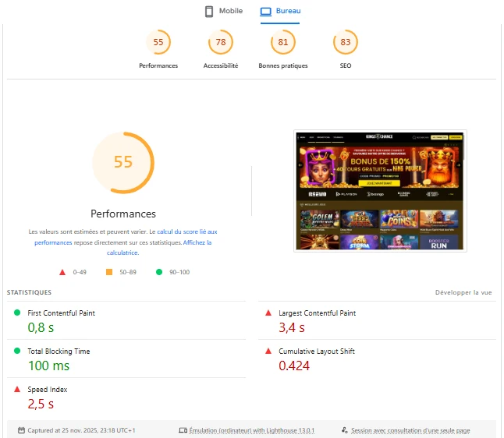Click the Émulation (ordinateur) Lighthouse 13.0.1 info
This screenshot has height=438, width=504.
(247, 430)
